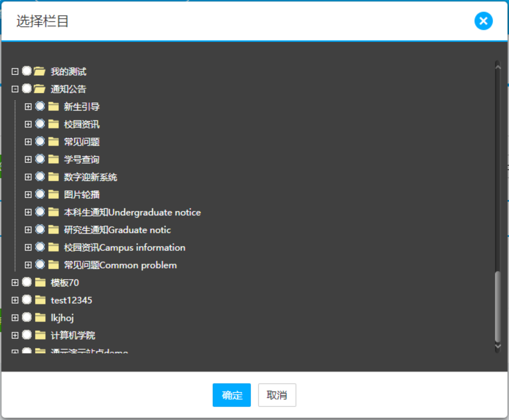Choose the radio button for 模板70
The height and width of the screenshot is (420, 509).
27,282
